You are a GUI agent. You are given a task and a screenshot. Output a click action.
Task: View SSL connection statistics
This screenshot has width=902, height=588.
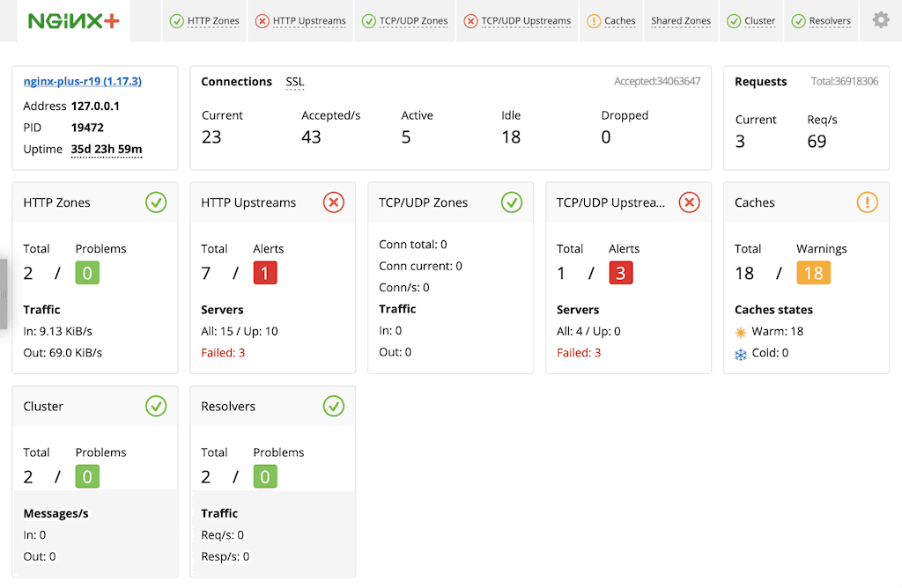coord(294,81)
